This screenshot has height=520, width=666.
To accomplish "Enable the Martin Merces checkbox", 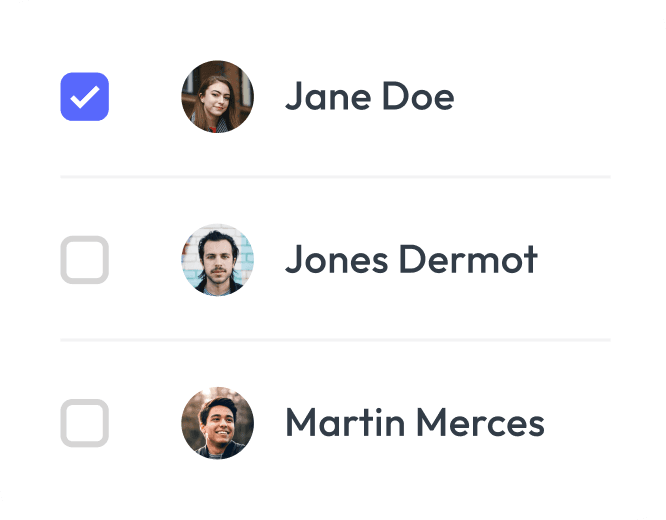I will [85, 423].
